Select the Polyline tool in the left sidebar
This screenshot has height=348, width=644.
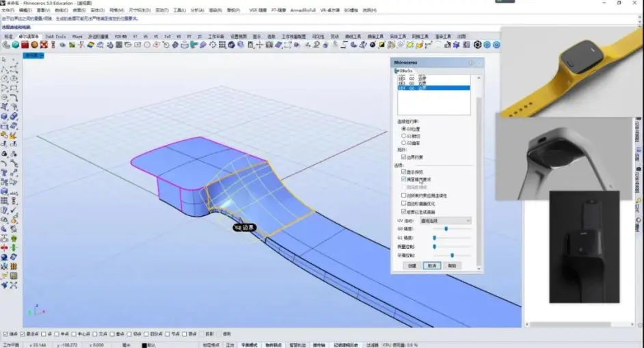[x=4, y=70]
